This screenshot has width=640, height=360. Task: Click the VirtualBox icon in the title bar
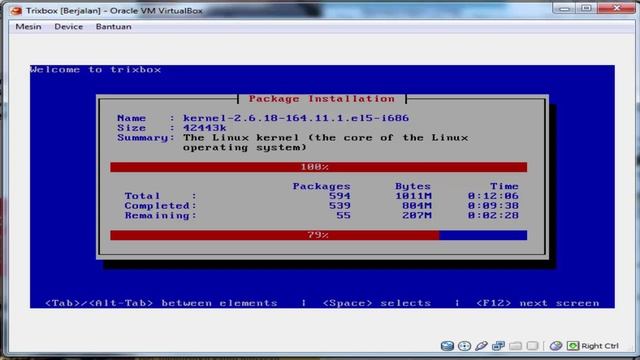(x=16, y=11)
